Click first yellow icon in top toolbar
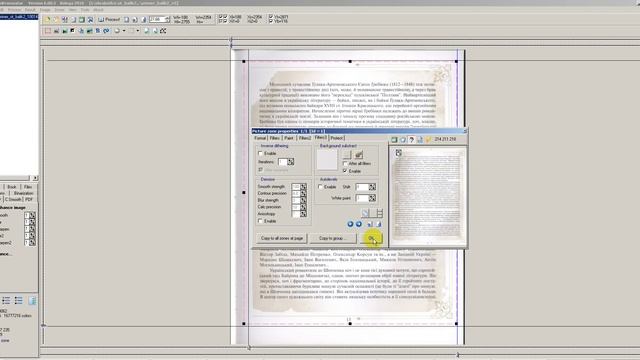Viewport: 640px width, 360px height. click(48, 19)
